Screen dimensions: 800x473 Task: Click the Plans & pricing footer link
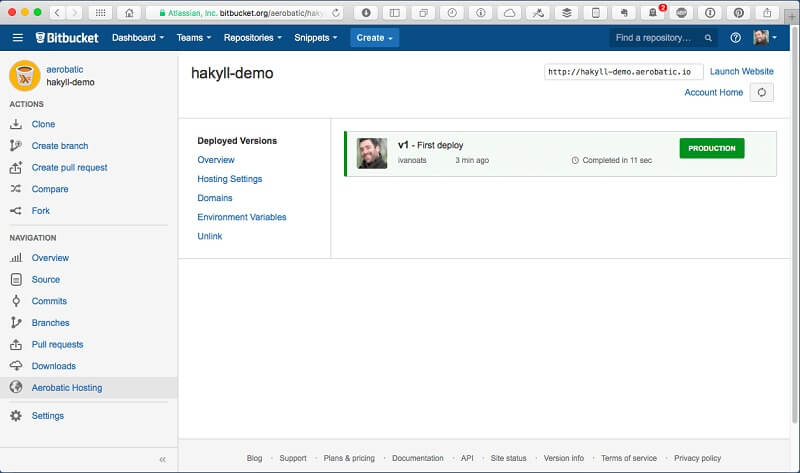tap(349, 458)
